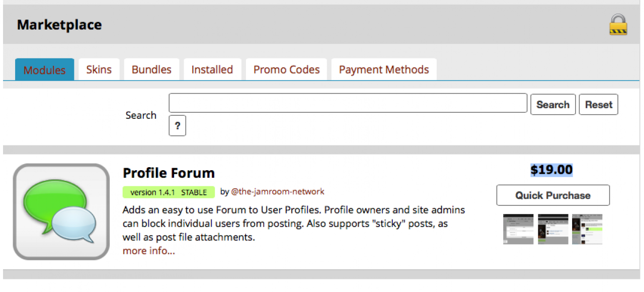Image resolution: width=644 pixels, height=292 pixels.
Task: Click the padlock icon in Marketplace header
Action: tap(618, 25)
